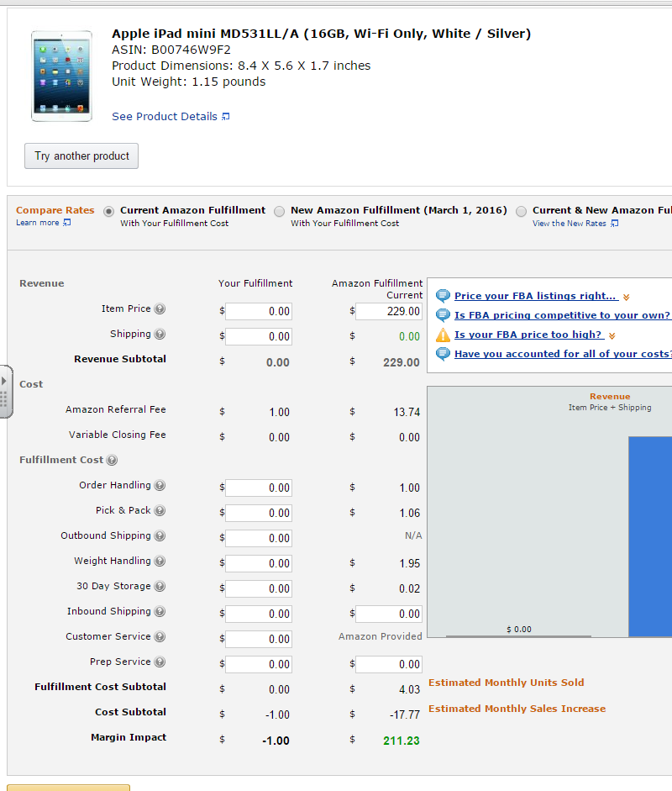672x791 pixels.
Task: Click Your Fulfillment 30 Day Storage field
Action: [x=259, y=588]
